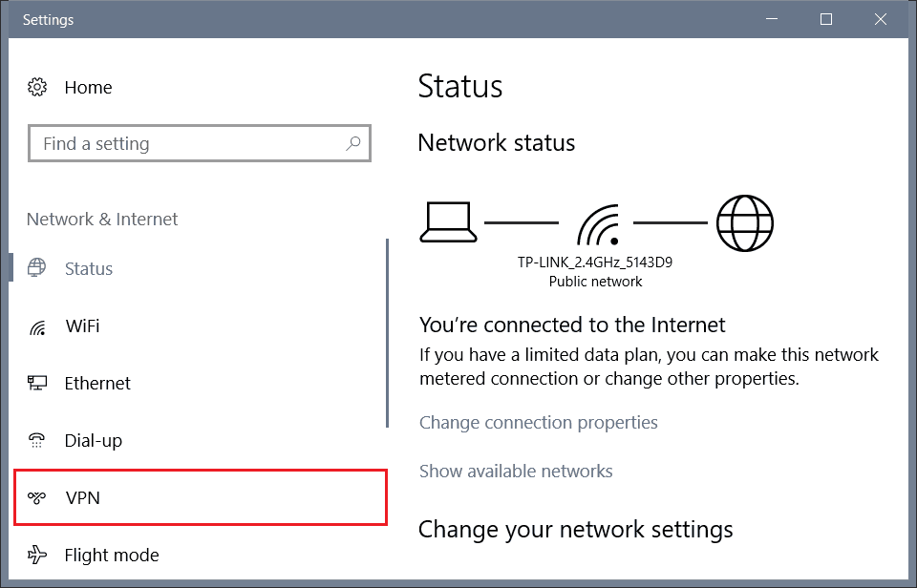917x588 pixels.
Task: Click the sidebar vertical scrollbar
Action: pyautogui.click(x=387, y=334)
